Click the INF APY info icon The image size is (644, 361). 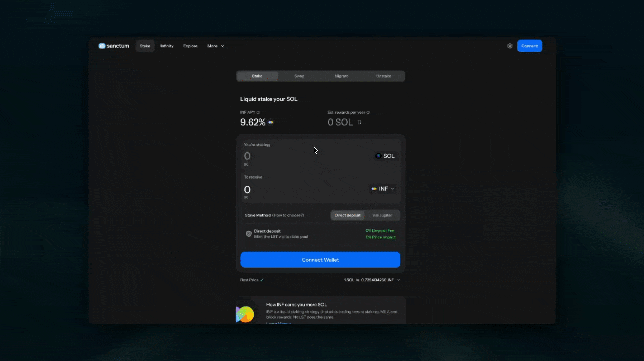pos(258,112)
